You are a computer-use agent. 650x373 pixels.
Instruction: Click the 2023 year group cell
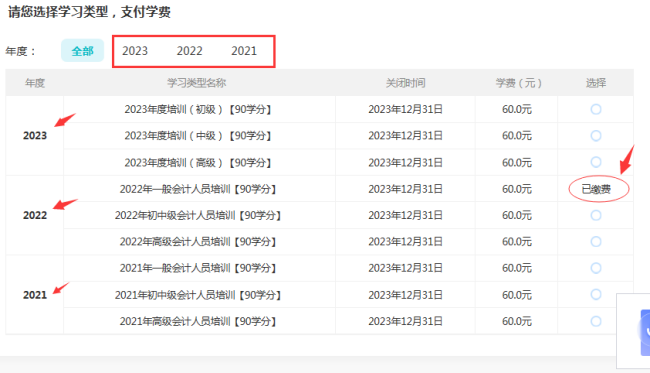[x=35, y=136]
